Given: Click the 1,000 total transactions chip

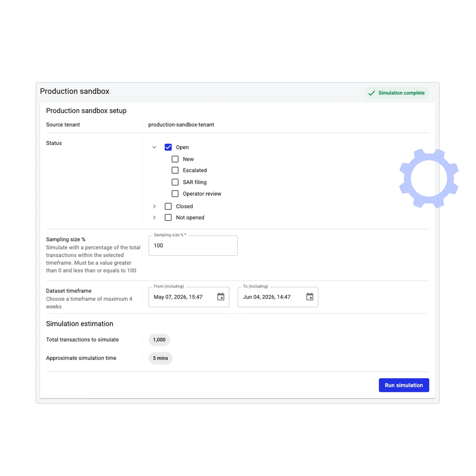Looking at the screenshot, I should point(159,340).
